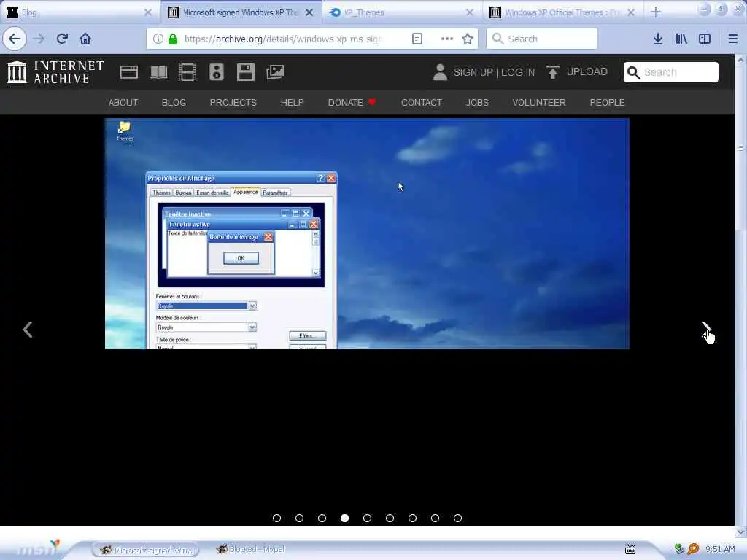747x560 pixels.
Task: Click the address bar URL
Action: [x=281, y=39]
